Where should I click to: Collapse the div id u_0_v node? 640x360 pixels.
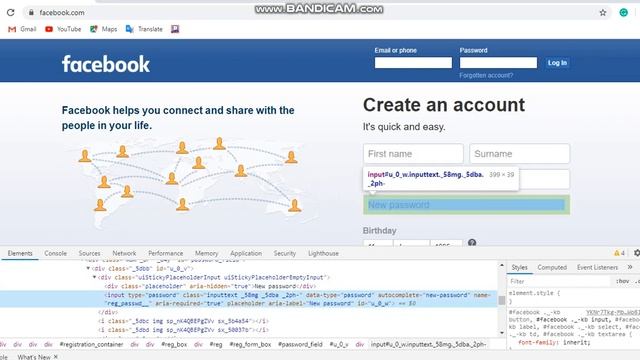click(88, 268)
